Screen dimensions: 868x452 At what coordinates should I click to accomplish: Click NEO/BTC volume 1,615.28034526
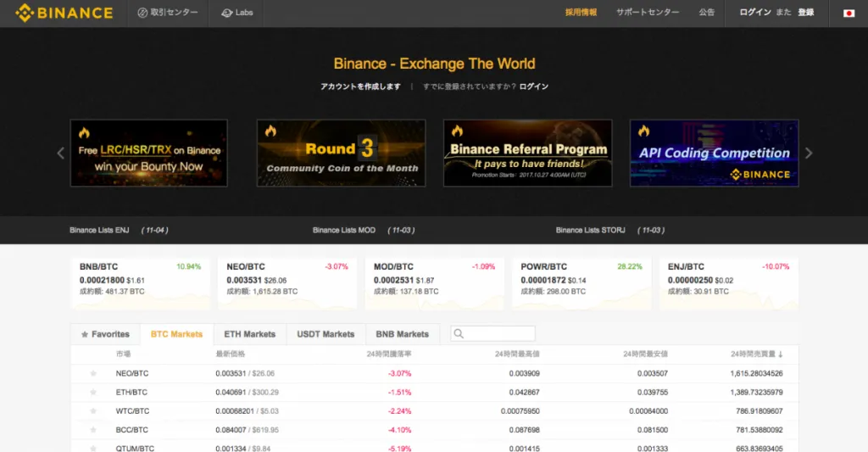point(756,373)
